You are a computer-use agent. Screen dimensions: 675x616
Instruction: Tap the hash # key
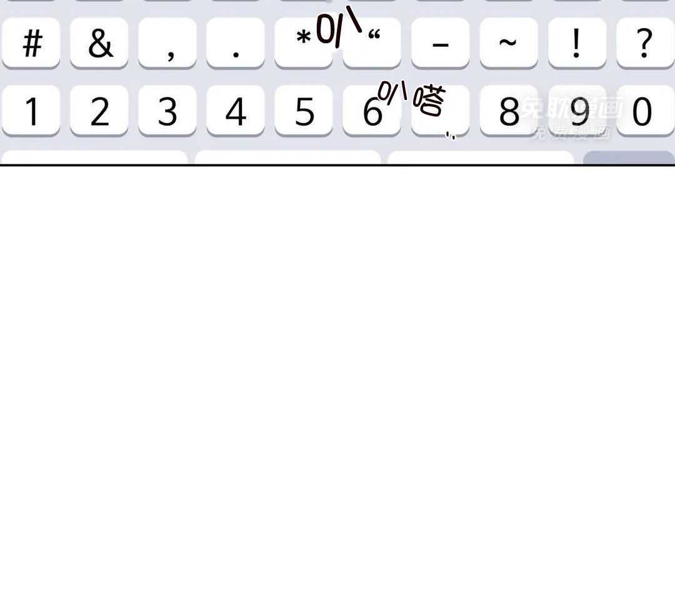(x=31, y=43)
